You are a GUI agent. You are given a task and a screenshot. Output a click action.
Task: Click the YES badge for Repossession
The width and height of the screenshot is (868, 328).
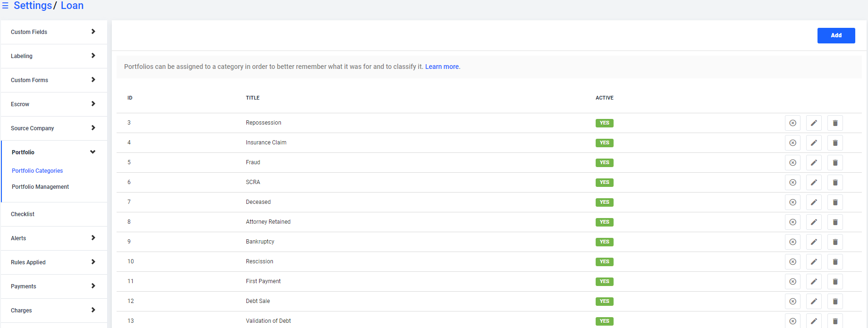604,123
